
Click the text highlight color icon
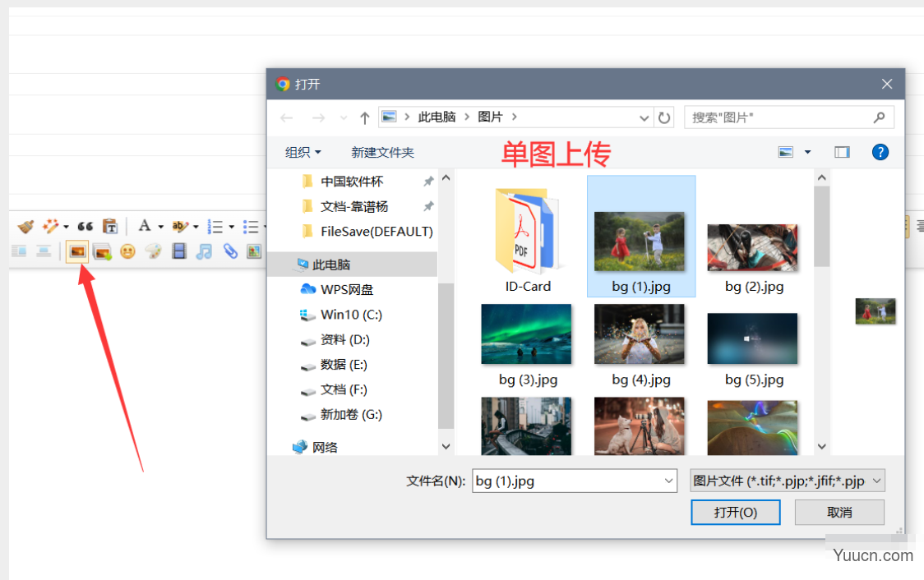click(x=179, y=226)
